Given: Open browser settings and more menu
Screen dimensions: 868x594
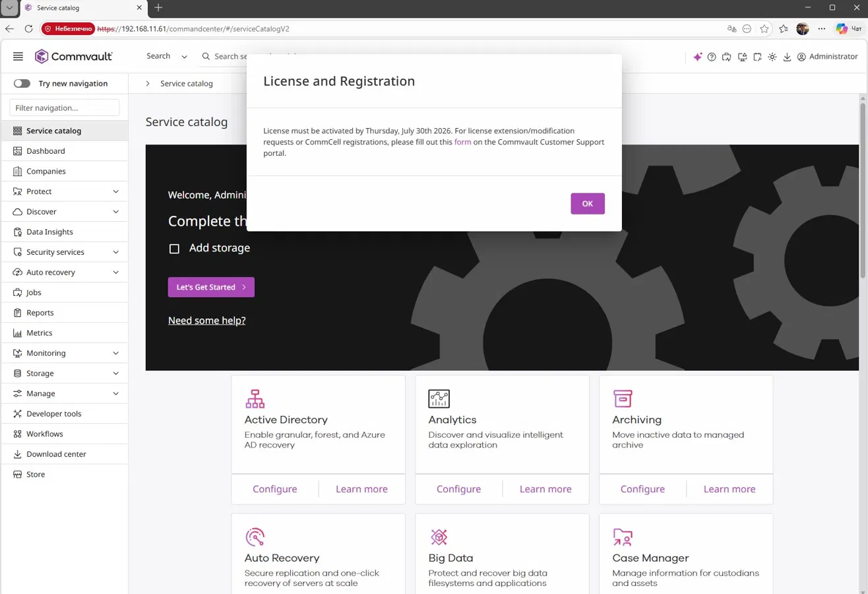Looking at the screenshot, I should pos(821,29).
